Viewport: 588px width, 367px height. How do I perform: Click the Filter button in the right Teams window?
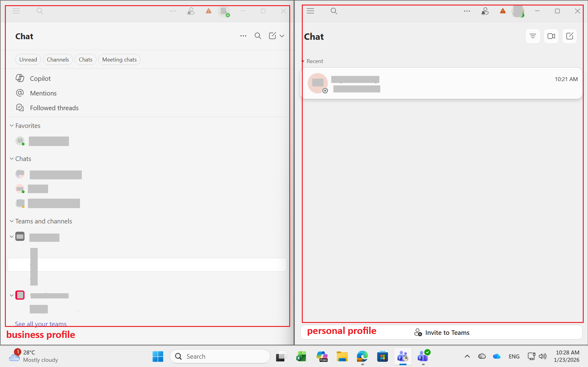point(533,36)
